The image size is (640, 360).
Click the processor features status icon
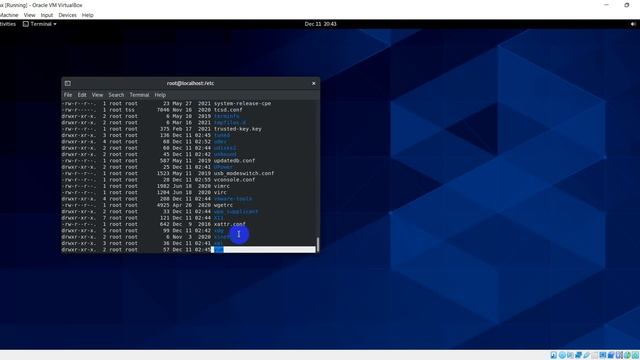coord(619,355)
